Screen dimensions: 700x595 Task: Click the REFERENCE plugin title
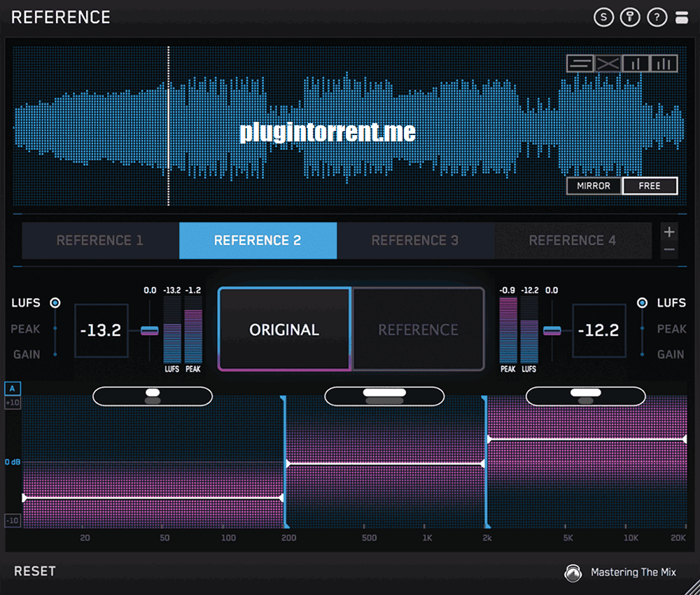[x=61, y=17]
